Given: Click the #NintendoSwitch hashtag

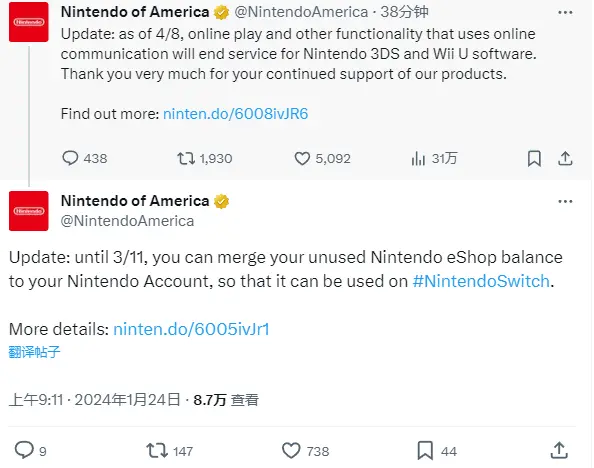Looking at the screenshot, I should coord(481,281).
